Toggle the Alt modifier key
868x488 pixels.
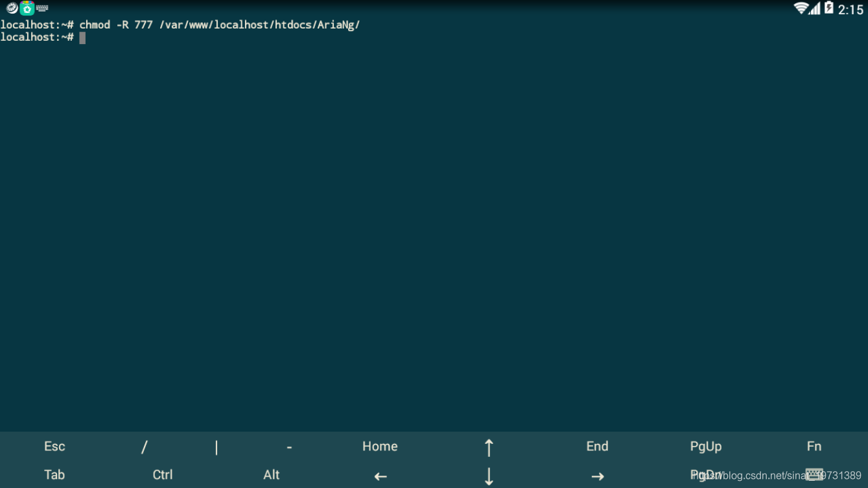click(x=272, y=474)
